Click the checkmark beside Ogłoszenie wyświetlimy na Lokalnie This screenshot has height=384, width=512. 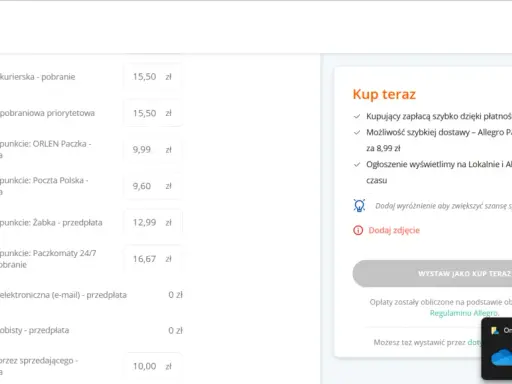click(357, 164)
